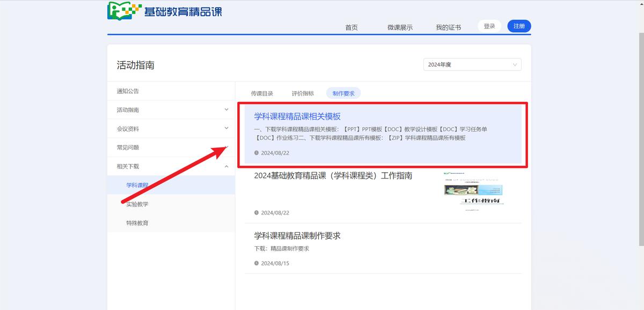644x310 pixels.
Task: Expand the 活动指南 sidebar chevron
Action: pos(226,110)
